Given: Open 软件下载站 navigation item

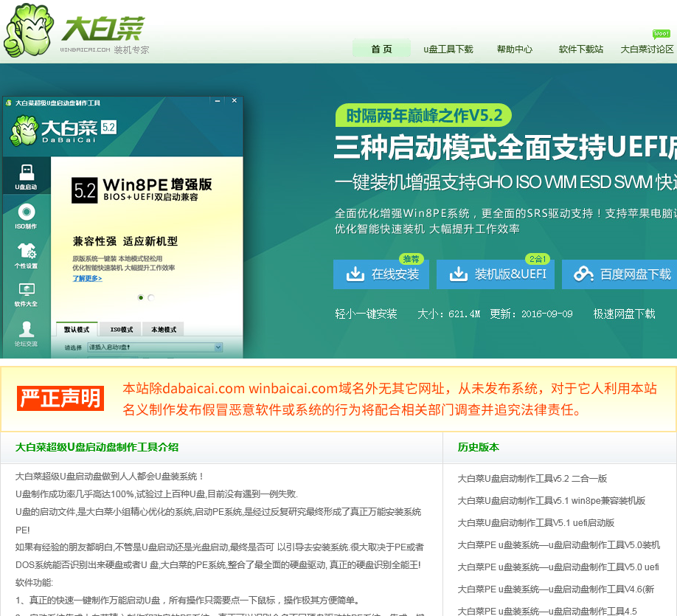Looking at the screenshot, I should [x=580, y=49].
